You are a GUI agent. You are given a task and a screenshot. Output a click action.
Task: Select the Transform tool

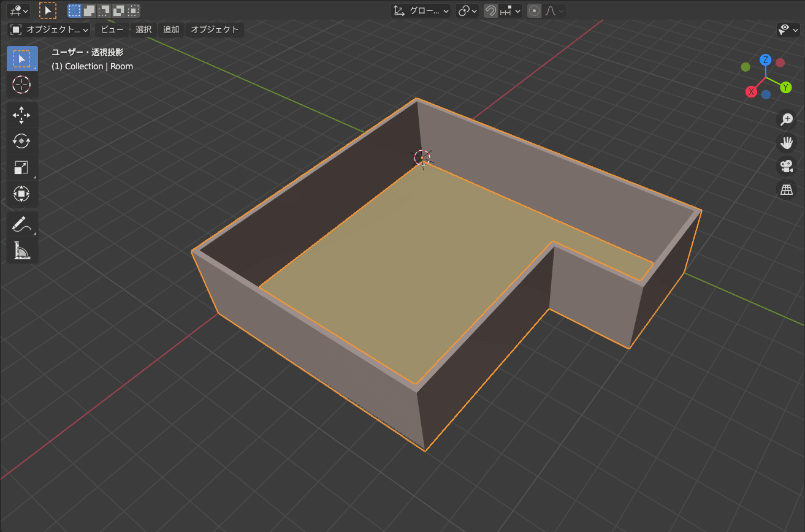22,194
